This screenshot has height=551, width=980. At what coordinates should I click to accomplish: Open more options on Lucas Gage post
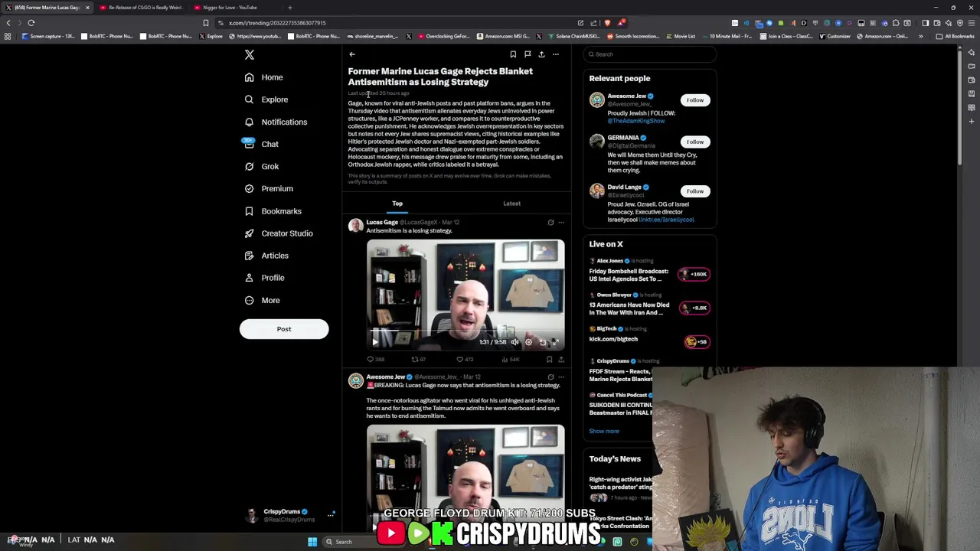tap(561, 223)
